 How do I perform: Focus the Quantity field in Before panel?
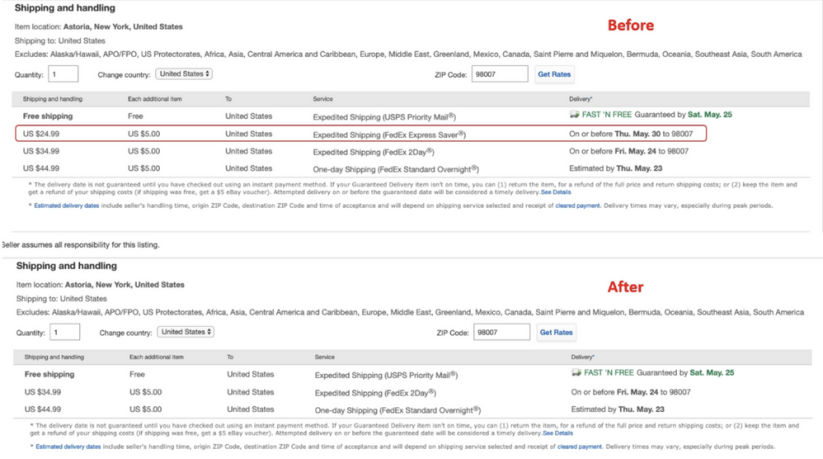pyautogui.click(x=63, y=74)
